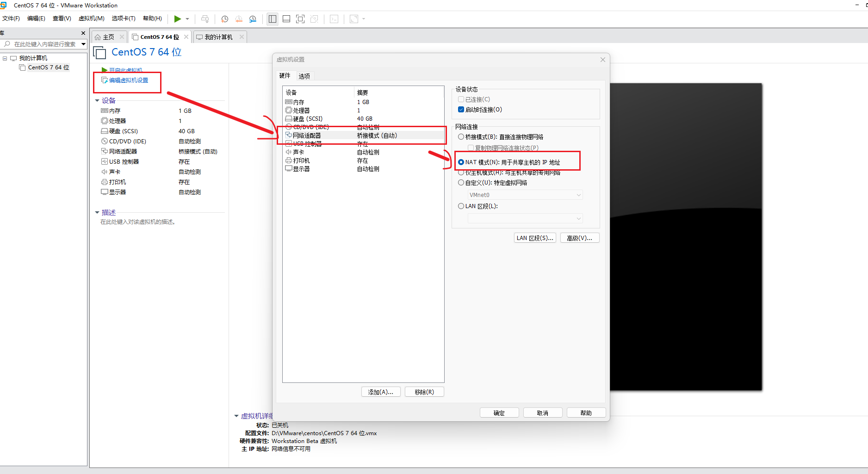Click the take snapshot clock icon
The image size is (868, 474).
[225, 19]
